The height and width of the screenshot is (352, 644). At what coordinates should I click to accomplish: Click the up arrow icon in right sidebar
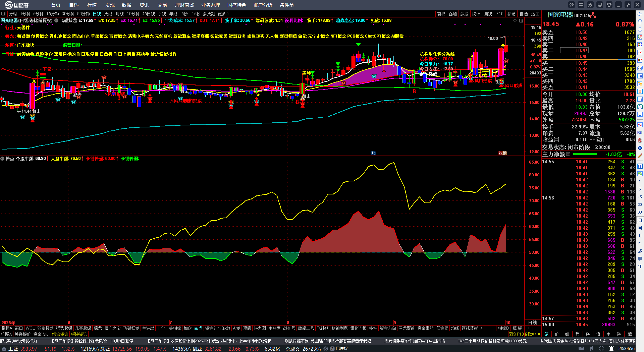tap(640, 21)
